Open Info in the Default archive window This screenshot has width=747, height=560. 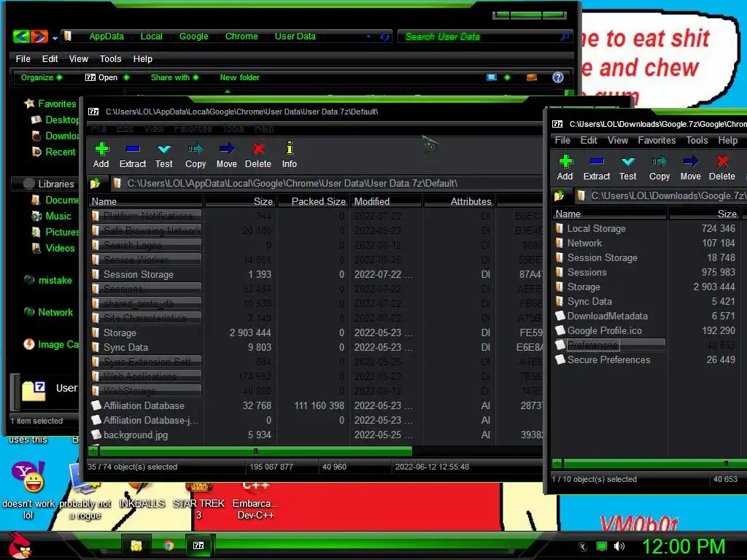tap(289, 155)
